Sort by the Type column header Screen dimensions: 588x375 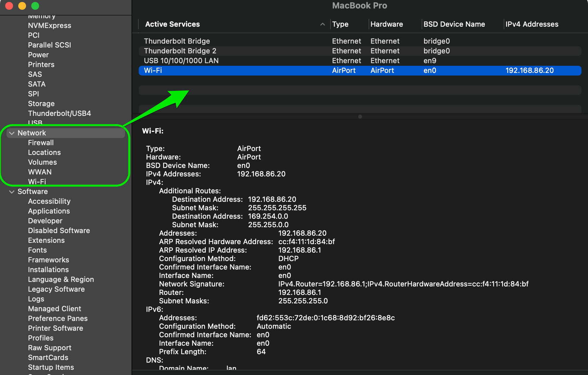point(340,24)
